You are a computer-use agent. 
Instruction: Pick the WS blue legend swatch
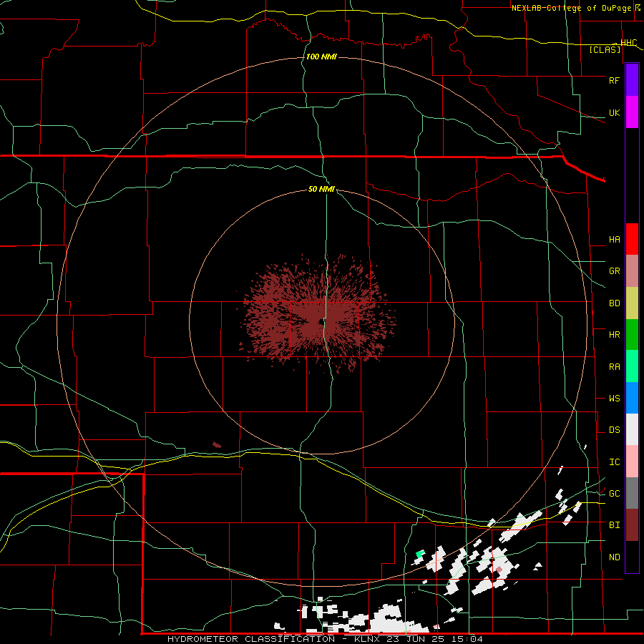tap(632, 398)
